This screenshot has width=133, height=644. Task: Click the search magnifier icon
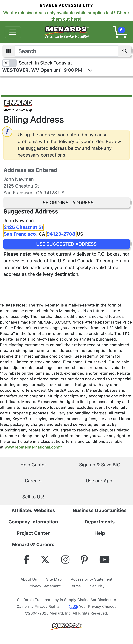[124, 51]
